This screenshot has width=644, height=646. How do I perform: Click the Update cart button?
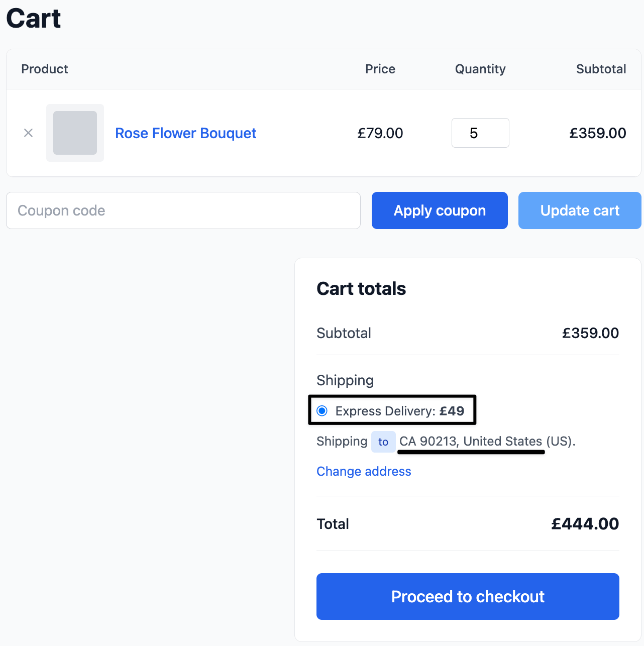pos(580,210)
